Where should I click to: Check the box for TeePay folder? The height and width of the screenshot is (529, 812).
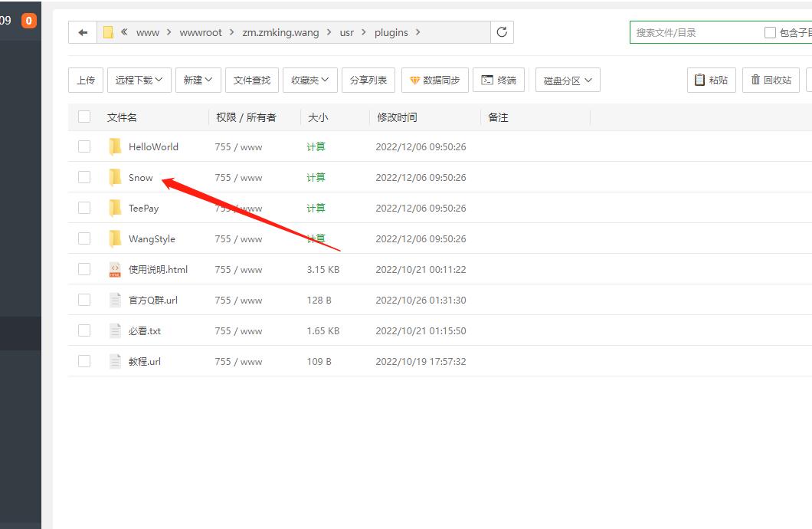pyautogui.click(x=84, y=208)
